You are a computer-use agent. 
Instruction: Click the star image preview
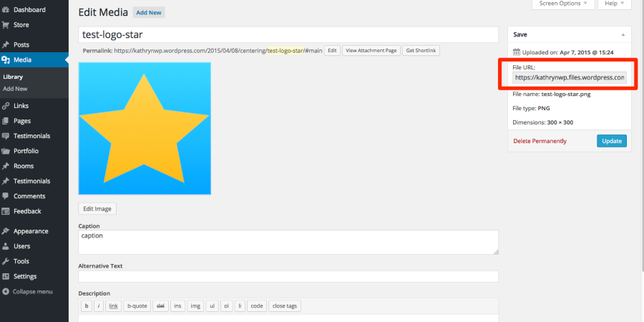145,129
